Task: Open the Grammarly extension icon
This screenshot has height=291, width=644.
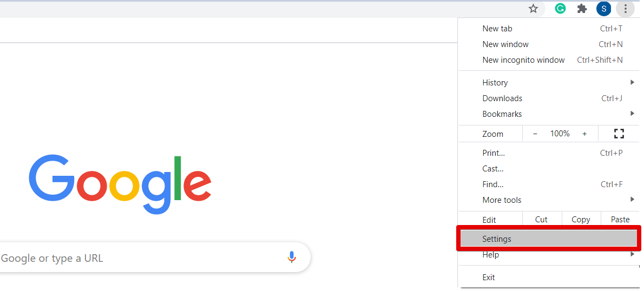Action: [560, 9]
